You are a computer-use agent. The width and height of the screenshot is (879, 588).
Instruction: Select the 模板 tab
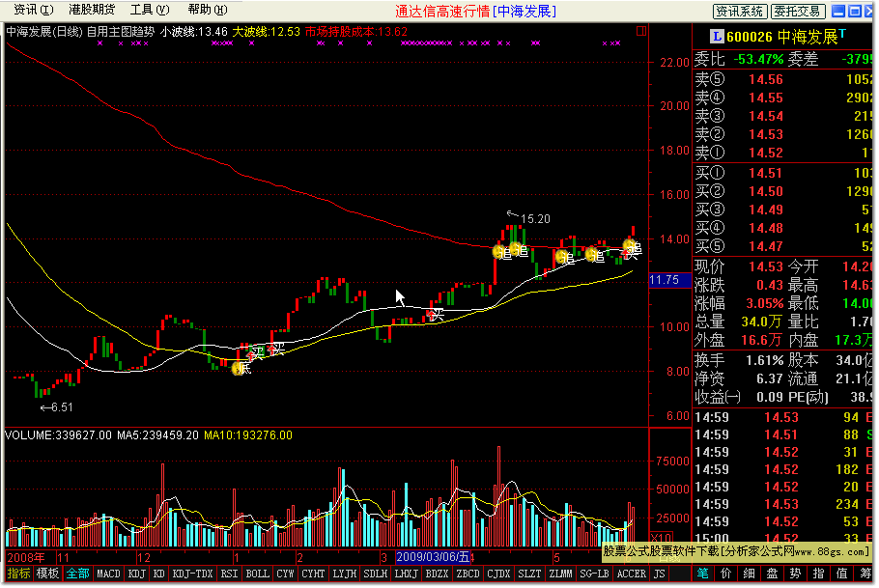click(47, 574)
